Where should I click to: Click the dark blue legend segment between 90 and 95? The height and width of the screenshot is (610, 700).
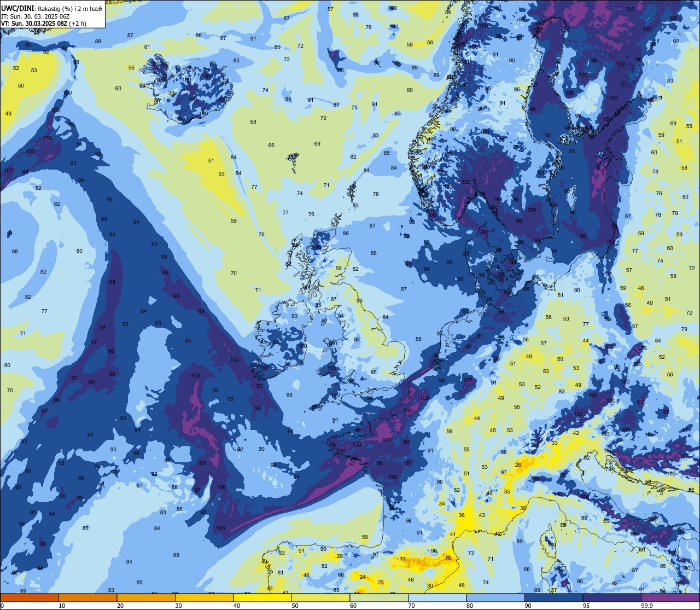click(554, 597)
